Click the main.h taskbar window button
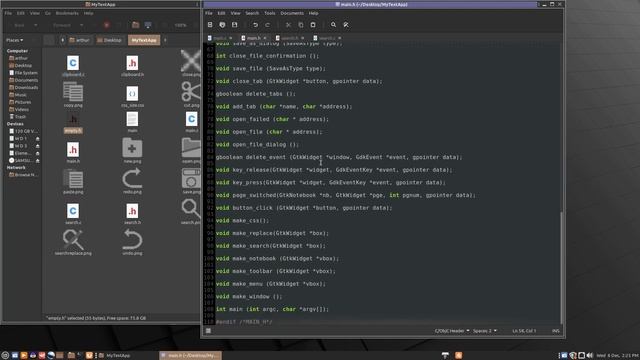640x360 pixels. 191,356
